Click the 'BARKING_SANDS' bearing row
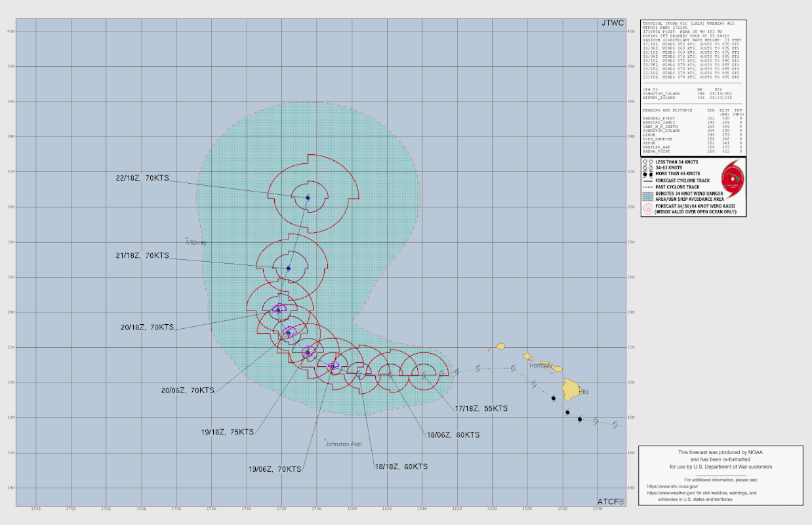Image resolution: width=812 pixels, height=525 pixels. pos(692,122)
